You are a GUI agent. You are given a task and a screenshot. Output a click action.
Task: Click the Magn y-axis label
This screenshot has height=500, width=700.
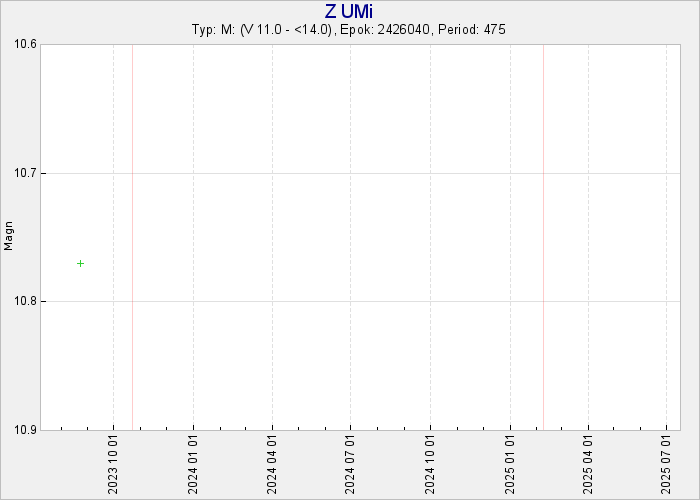[x=10, y=236]
